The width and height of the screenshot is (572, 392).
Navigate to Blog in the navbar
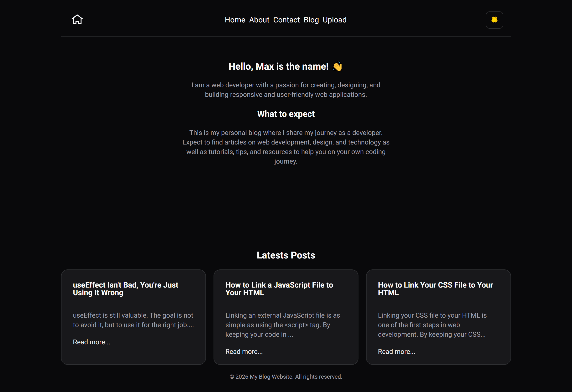[x=311, y=20]
